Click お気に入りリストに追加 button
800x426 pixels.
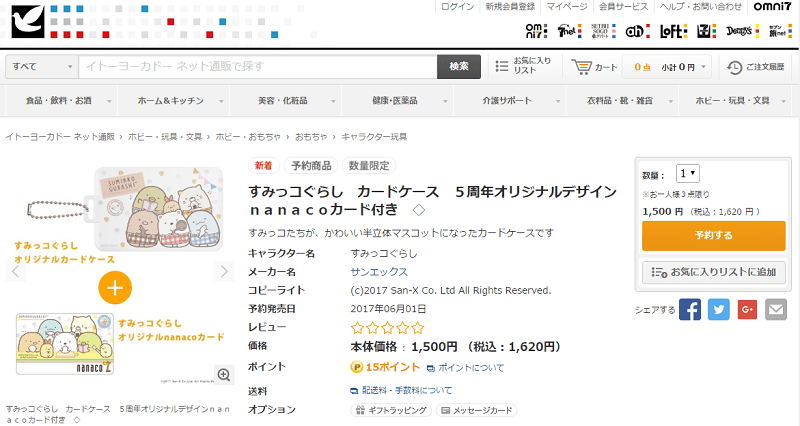coord(714,272)
